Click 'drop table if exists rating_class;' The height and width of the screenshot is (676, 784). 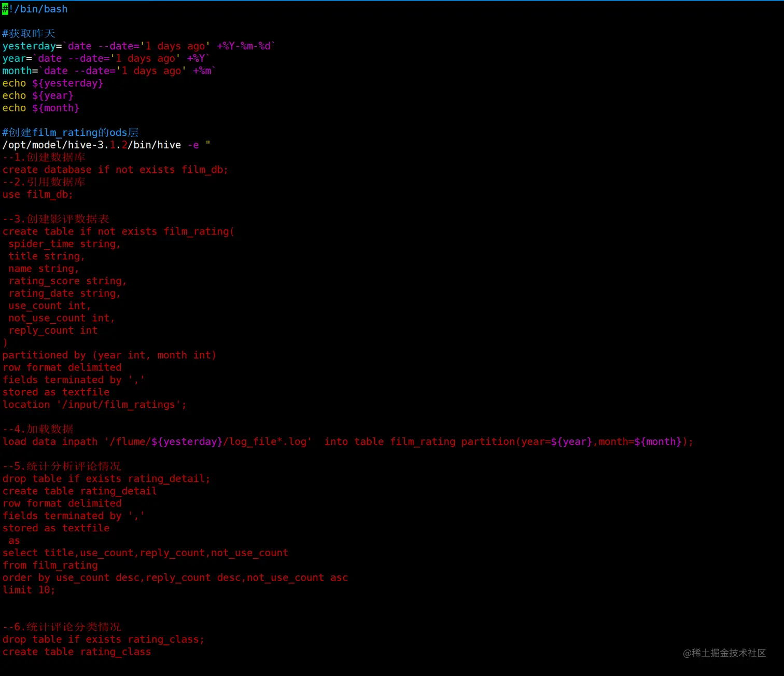click(103, 640)
